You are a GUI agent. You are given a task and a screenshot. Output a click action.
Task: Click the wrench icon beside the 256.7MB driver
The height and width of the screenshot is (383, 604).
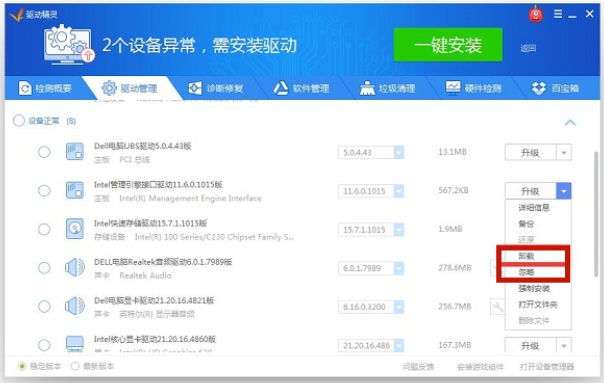[x=497, y=307]
